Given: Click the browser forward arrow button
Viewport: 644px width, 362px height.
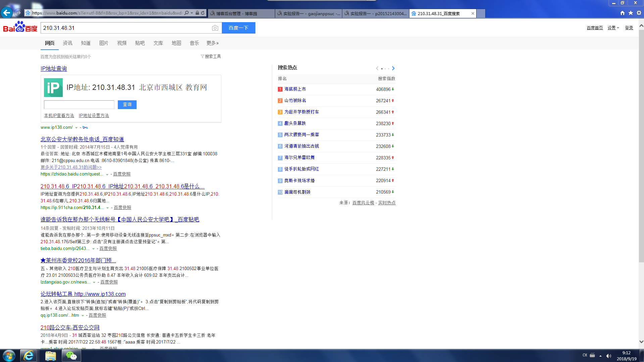Looking at the screenshot, I should (18, 13).
